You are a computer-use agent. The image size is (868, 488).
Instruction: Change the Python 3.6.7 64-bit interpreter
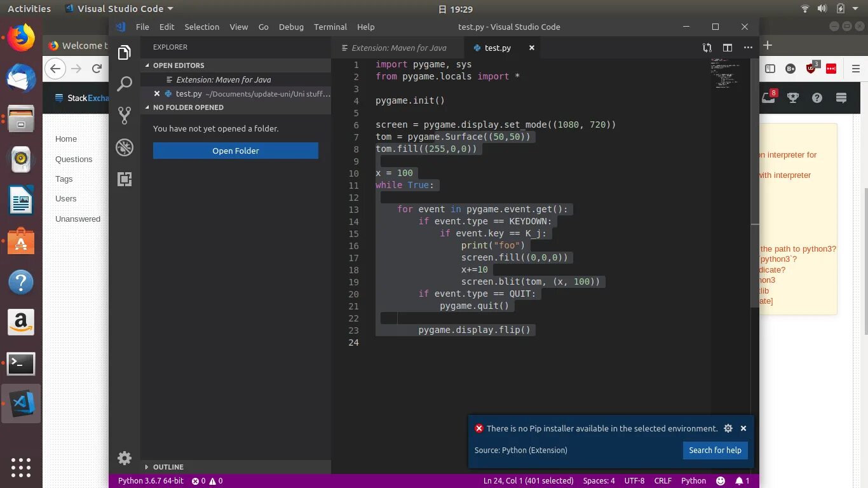pyautogui.click(x=151, y=481)
